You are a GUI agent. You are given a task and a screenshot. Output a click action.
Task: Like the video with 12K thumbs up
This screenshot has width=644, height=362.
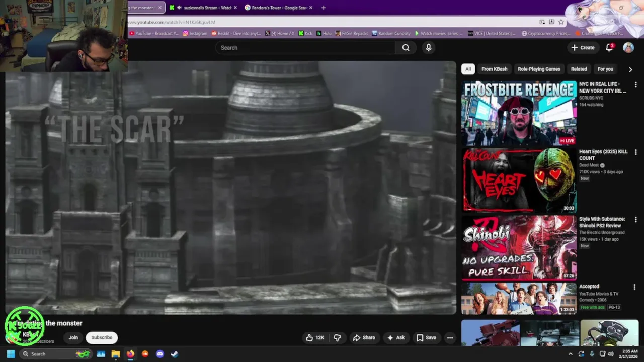tap(315, 338)
